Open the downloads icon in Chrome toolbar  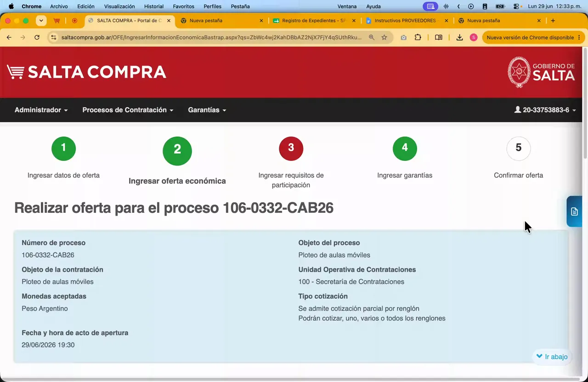(x=459, y=37)
